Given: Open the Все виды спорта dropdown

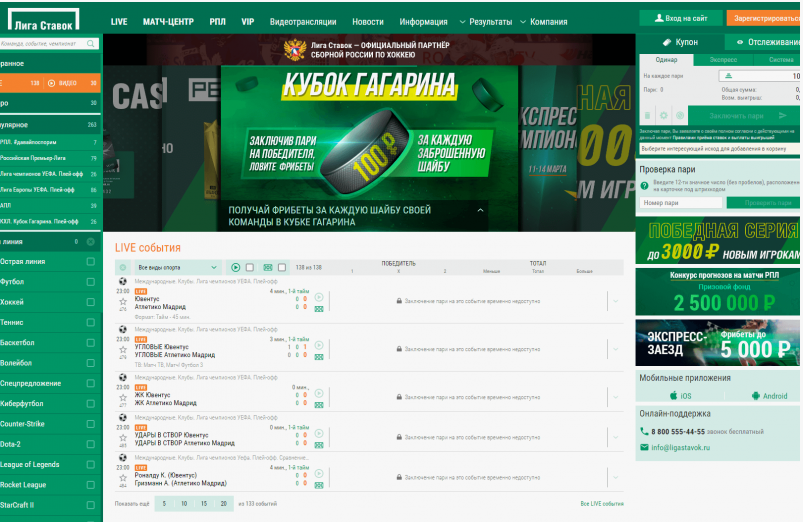Looking at the screenshot, I should pos(177,267).
